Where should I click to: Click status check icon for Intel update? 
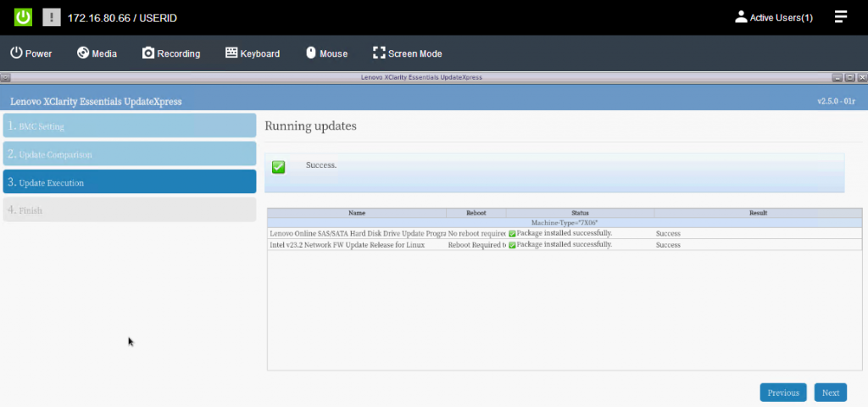click(512, 245)
